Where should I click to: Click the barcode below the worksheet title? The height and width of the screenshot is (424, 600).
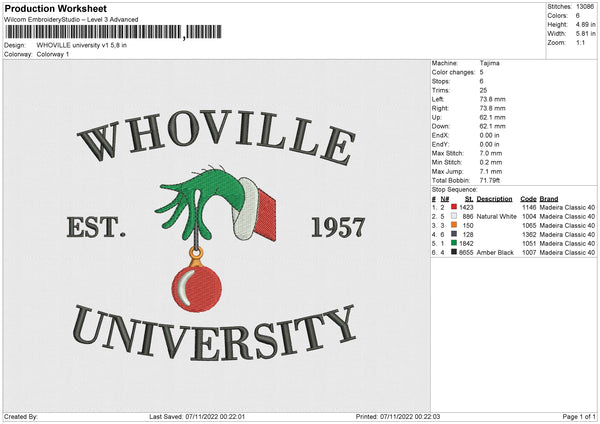pos(94,32)
